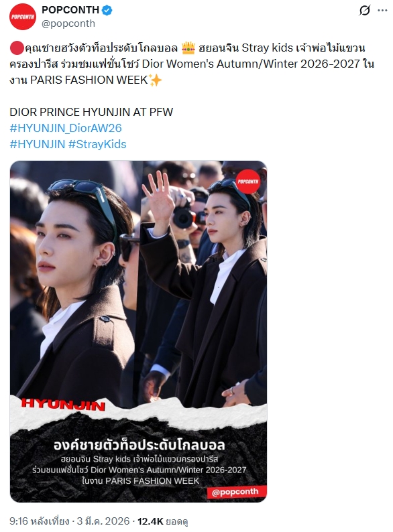This screenshot has height=532, width=393.
Task: Click the POPCONTH red profile avatar
Action: click(23, 17)
